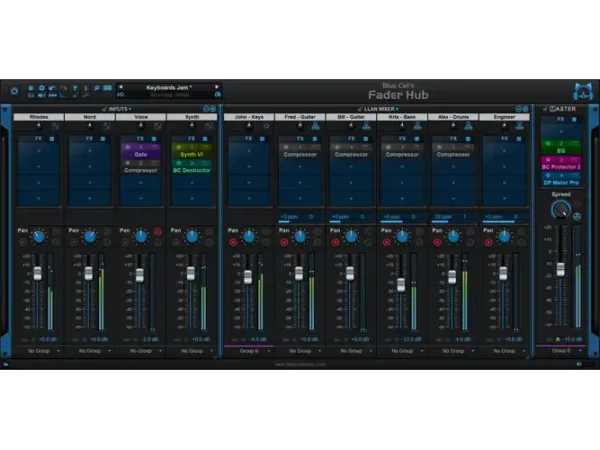Select the John - Keys channel header
The height and width of the screenshot is (450, 600).
[x=249, y=117]
